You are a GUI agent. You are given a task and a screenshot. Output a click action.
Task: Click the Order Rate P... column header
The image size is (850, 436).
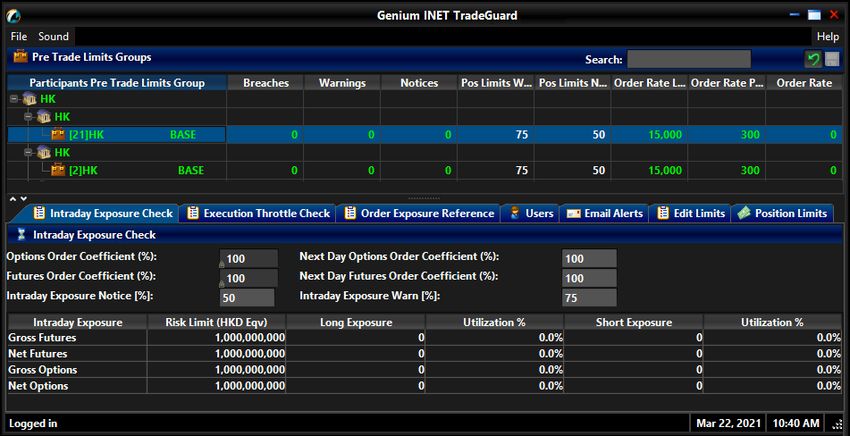[x=727, y=83]
